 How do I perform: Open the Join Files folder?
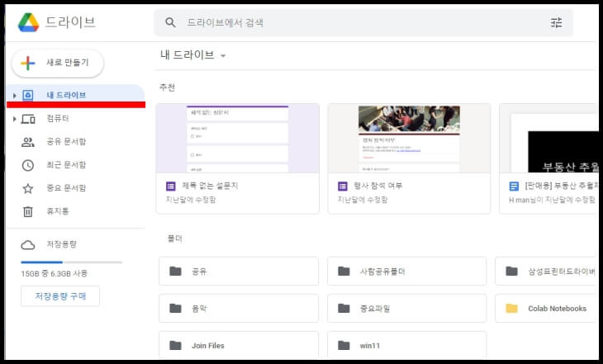coord(239,345)
